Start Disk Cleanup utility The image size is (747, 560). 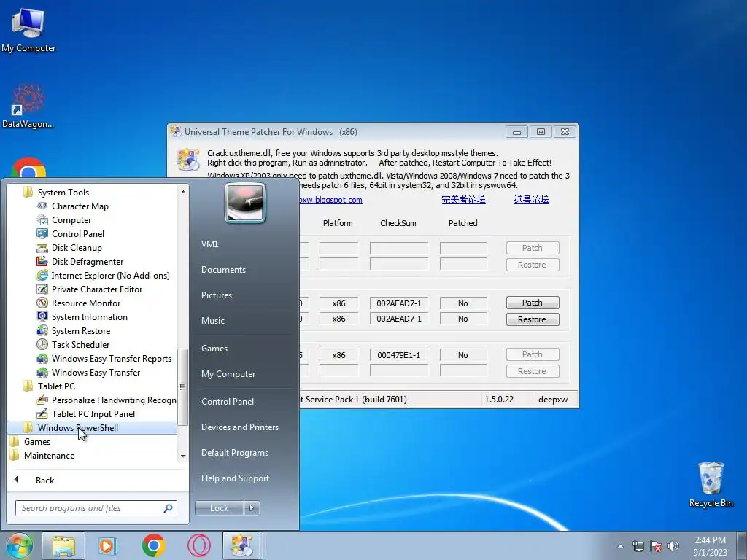pos(76,248)
